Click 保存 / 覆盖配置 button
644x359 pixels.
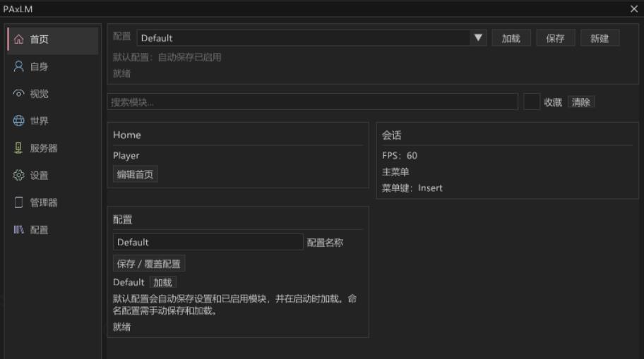click(x=149, y=263)
